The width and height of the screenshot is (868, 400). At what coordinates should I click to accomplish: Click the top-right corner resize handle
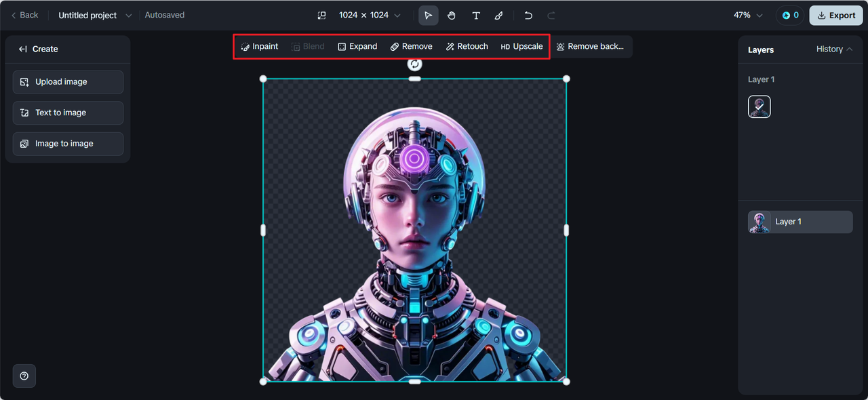point(566,79)
